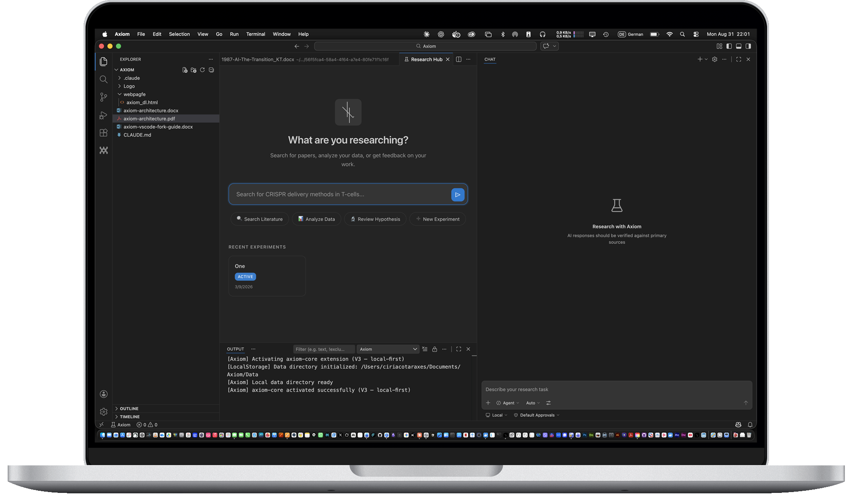The height and width of the screenshot is (504, 853).
Task: Open macOS Spotlight search icon
Action: (682, 34)
